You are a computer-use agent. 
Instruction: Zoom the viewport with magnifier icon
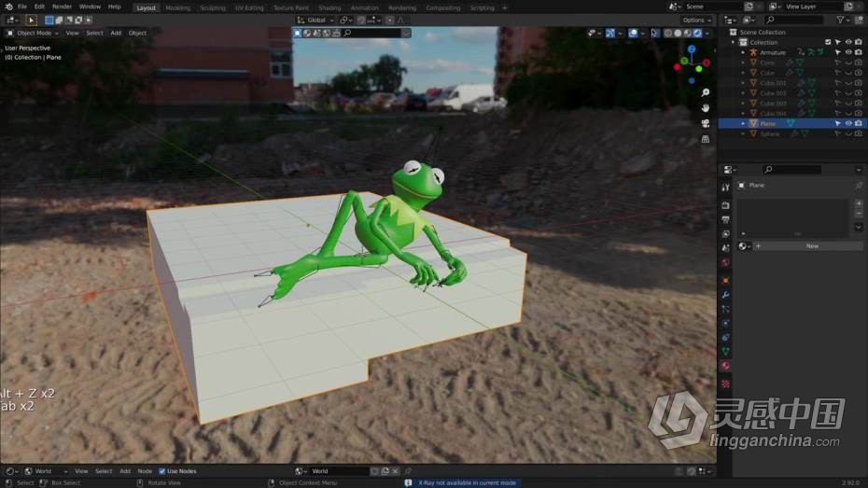click(x=706, y=92)
